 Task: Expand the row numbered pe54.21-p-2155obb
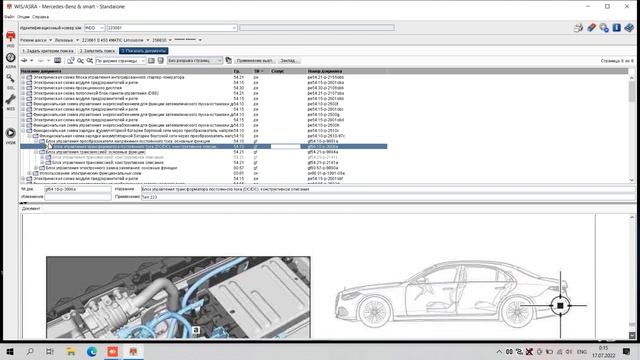pos(23,77)
